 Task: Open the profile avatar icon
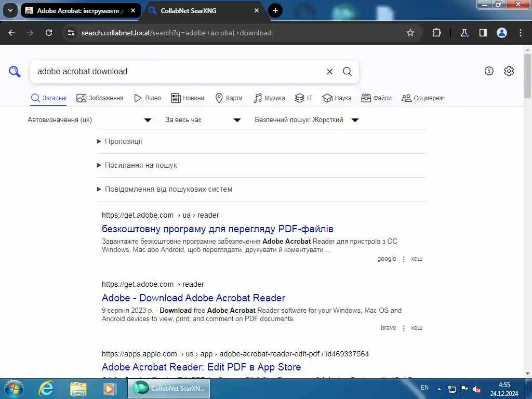pyautogui.click(x=501, y=33)
